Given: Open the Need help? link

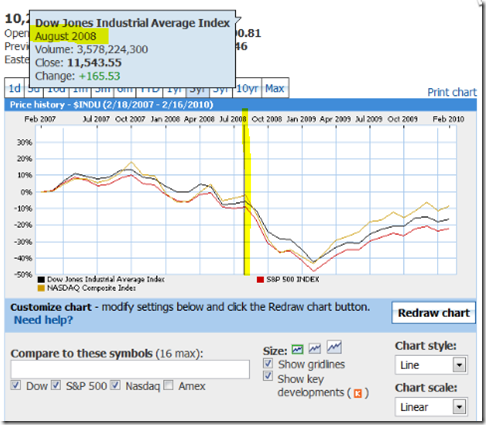Looking at the screenshot, I should tap(43, 320).
